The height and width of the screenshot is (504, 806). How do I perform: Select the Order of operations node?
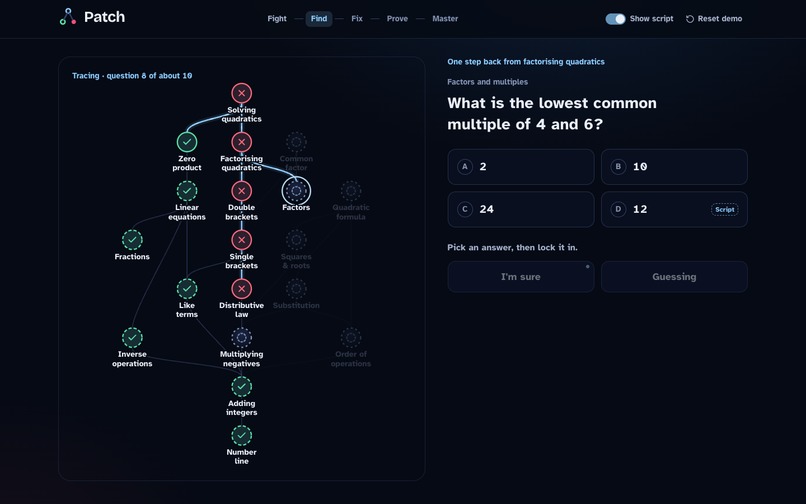tap(351, 337)
